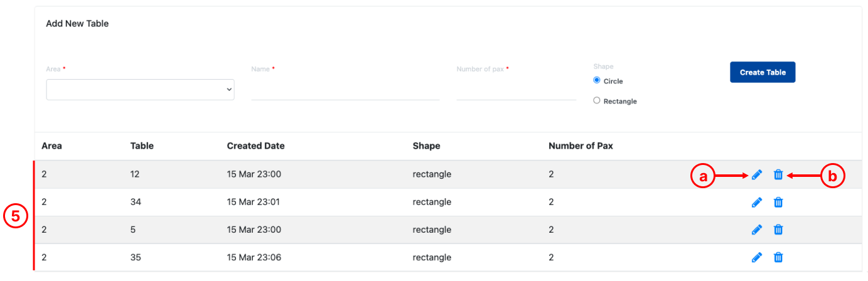This screenshot has width=868, height=281.
Task: Edit table 5 with the pencil icon
Action: (757, 230)
